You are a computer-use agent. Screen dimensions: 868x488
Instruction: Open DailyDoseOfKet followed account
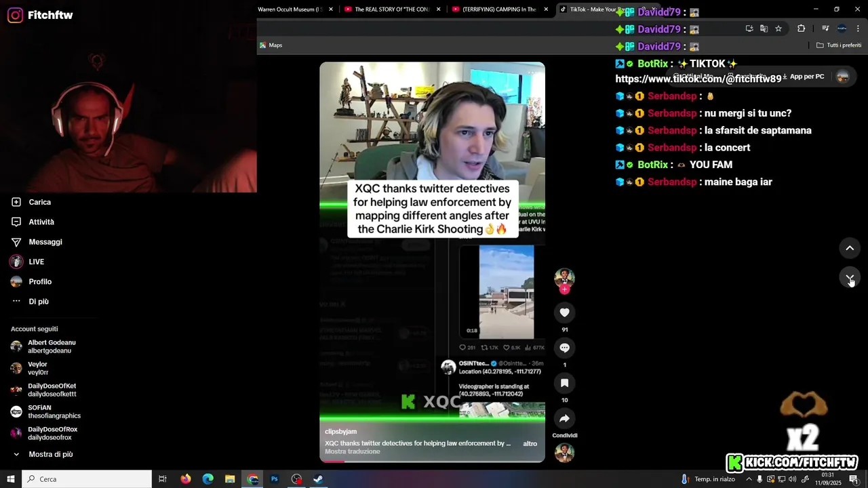click(x=45, y=390)
